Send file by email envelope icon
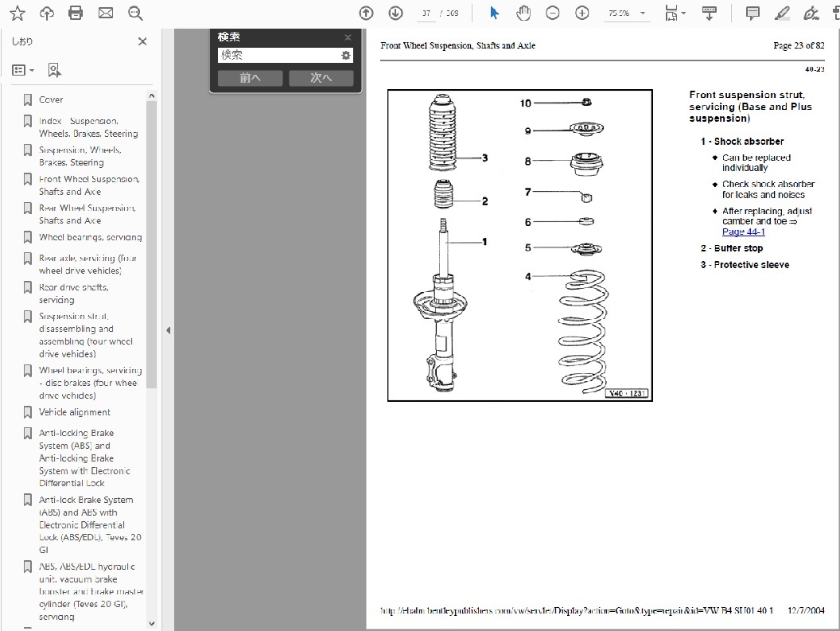This screenshot has width=840, height=631. click(x=106, y=13)
